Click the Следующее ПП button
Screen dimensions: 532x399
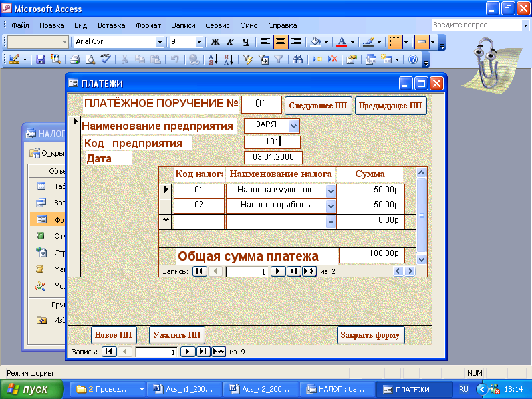point(318,106)
